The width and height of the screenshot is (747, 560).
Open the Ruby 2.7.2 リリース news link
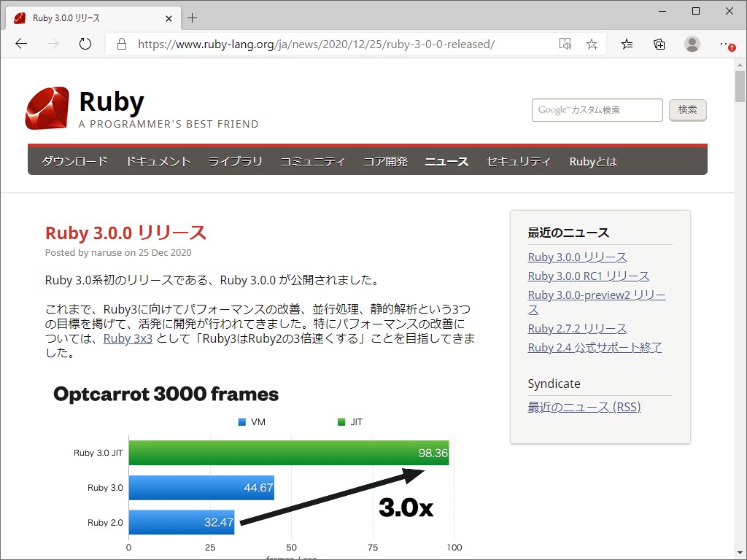576,328
